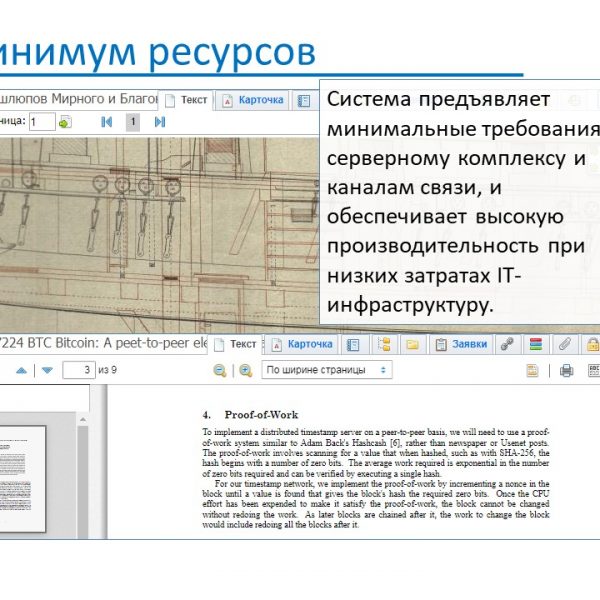Open the 'По ширине страницы' zoom dropdown
Image resolution: width=600 pixels, height=600 pixels.
click(x=327, y=371)
